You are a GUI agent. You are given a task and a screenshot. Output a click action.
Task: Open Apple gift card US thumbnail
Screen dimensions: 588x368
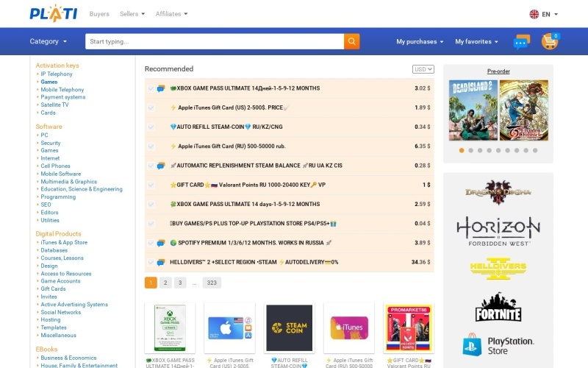tap(229, 328)
